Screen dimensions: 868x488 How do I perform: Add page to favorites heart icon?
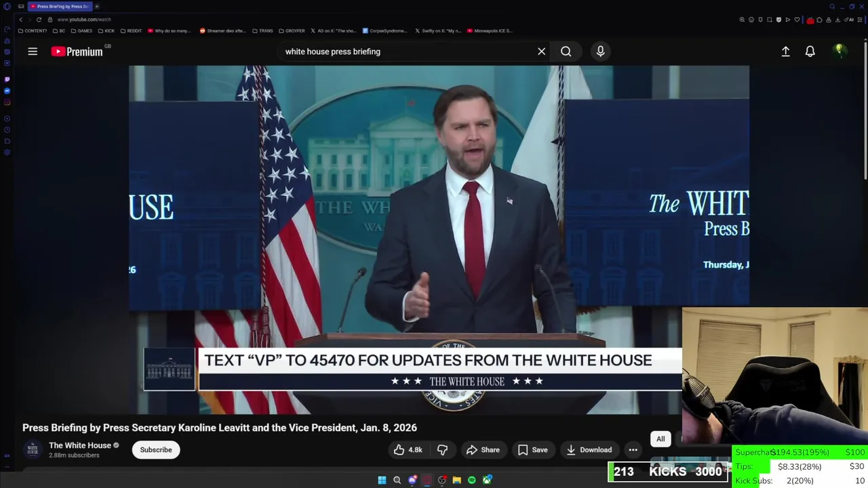[x=797, y=20]
